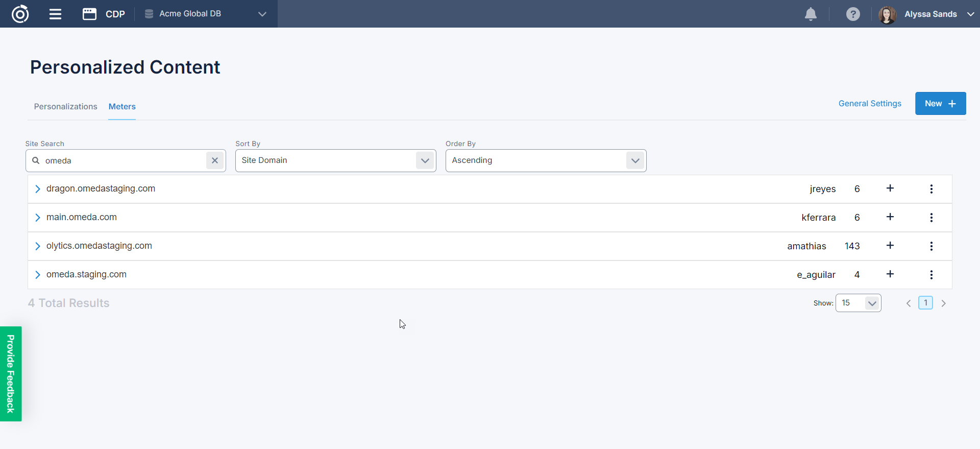The height and width of the screenshot is (449, 980).
Task: Expand the olytics.omedastaging.com row
Action: click(x=37, y=246)
